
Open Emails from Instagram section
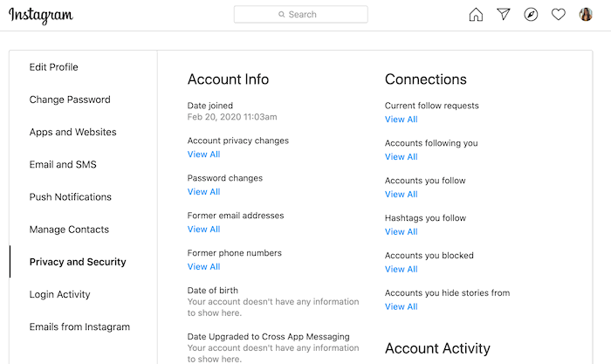79,326
